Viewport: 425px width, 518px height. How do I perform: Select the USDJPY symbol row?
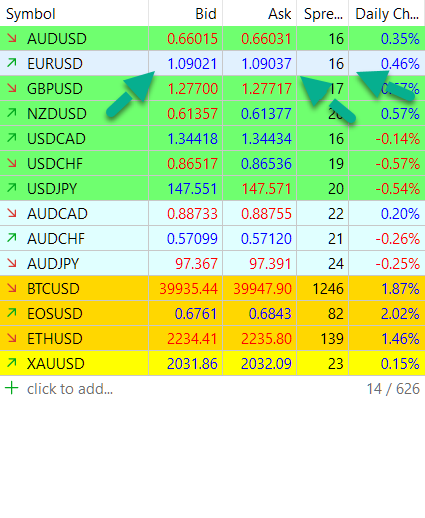[212, 188]
